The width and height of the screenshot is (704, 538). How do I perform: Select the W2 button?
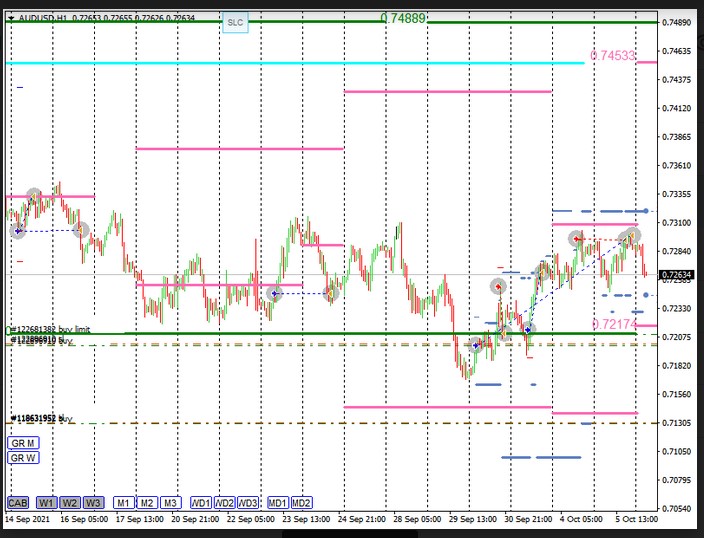tap(69, 502)
